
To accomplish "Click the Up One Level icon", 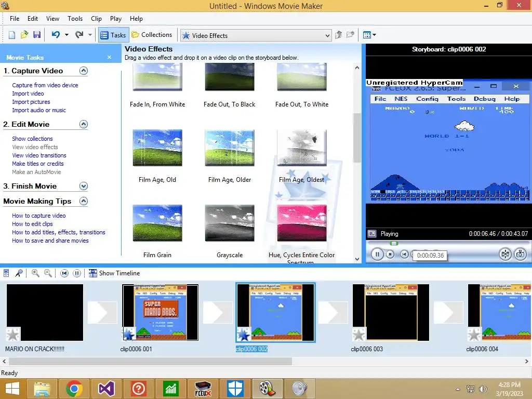I will [x=338, y=35].
